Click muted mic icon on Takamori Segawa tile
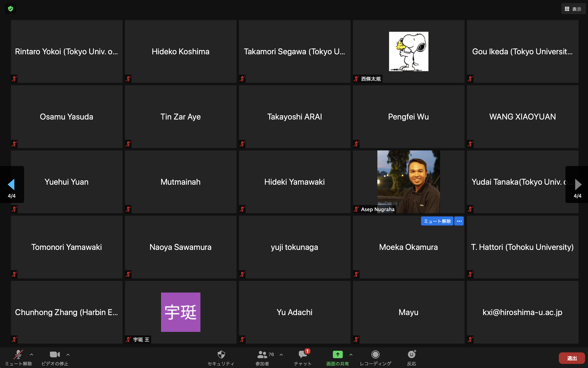Image resolution: width=588 pixels, height=368 pixels. point(242,79)
